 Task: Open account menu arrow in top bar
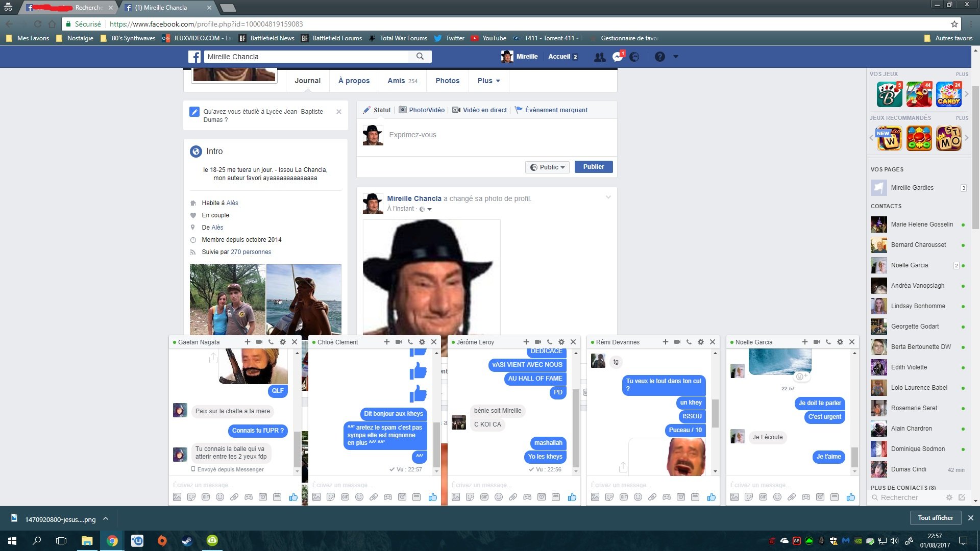[676, 57]
